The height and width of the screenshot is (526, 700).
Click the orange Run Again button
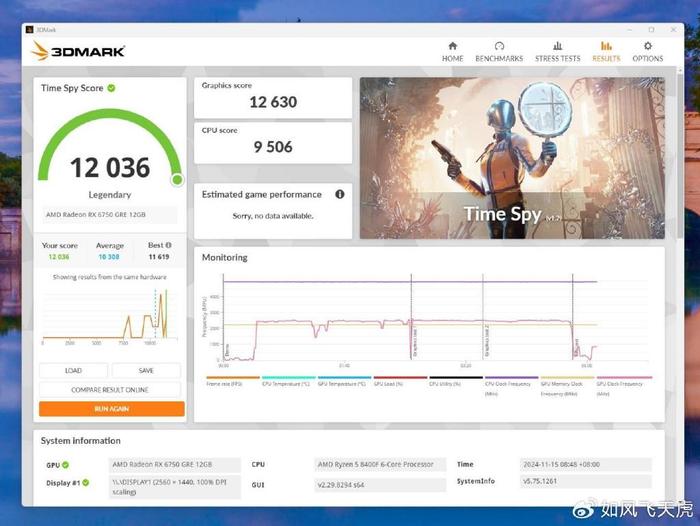coord(112,409)
